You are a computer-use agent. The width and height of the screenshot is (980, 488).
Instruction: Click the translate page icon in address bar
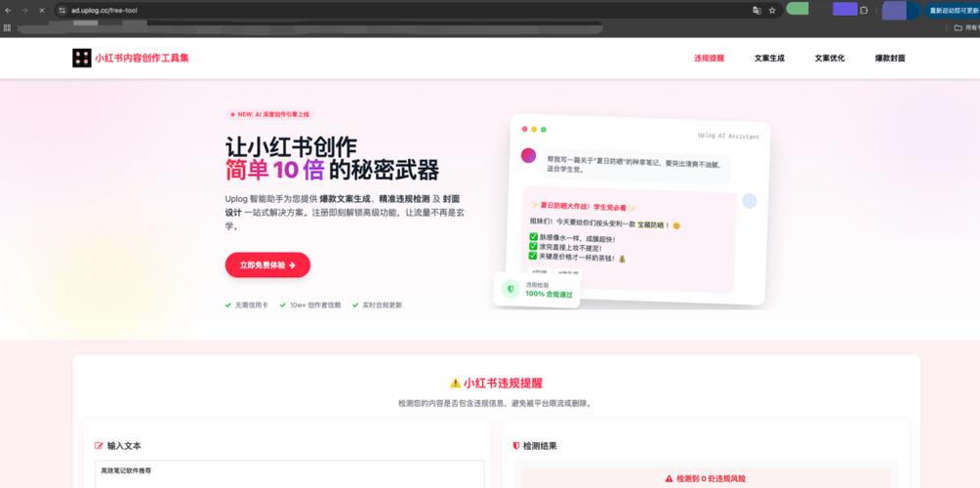pos(756,11)
